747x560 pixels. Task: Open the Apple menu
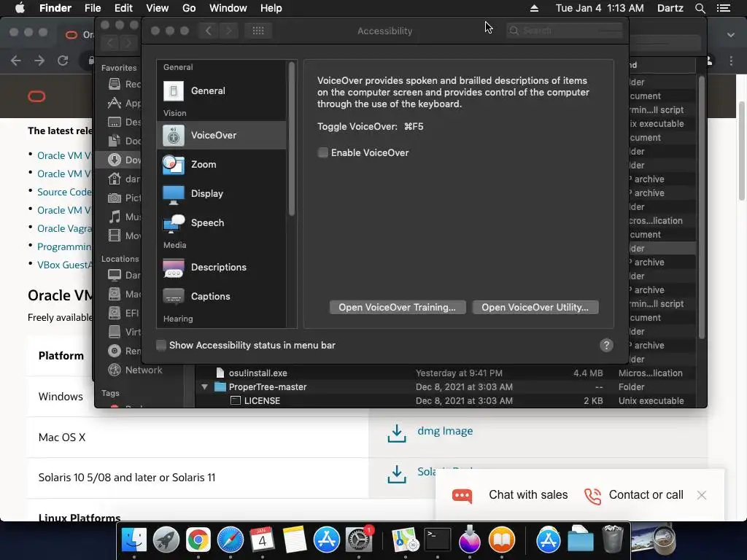coord(20,8)
